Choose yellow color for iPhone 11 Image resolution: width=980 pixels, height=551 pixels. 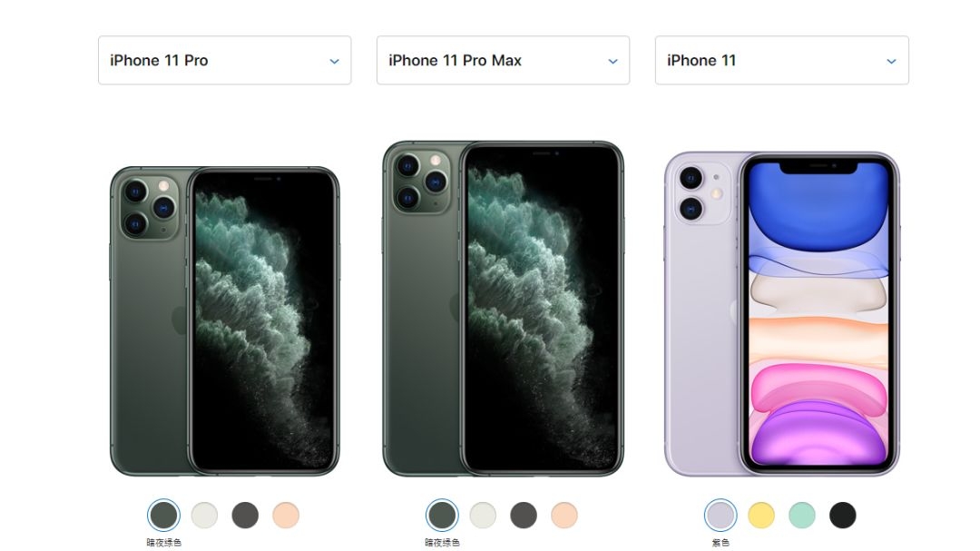tap(761, 516)
